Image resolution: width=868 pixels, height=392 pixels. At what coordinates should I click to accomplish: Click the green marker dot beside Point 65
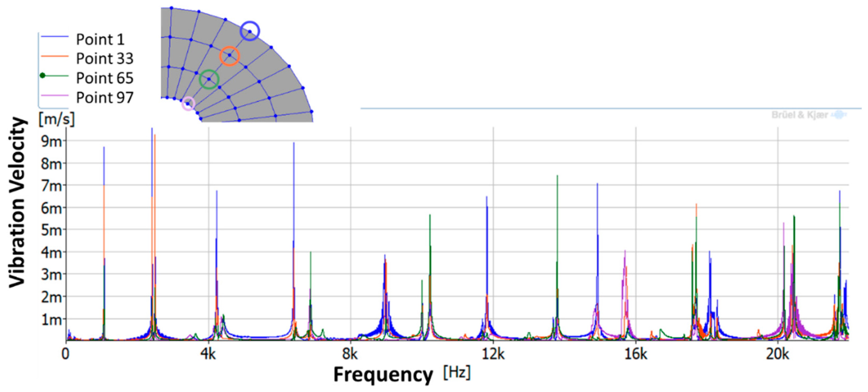click(x=42, y=75)
